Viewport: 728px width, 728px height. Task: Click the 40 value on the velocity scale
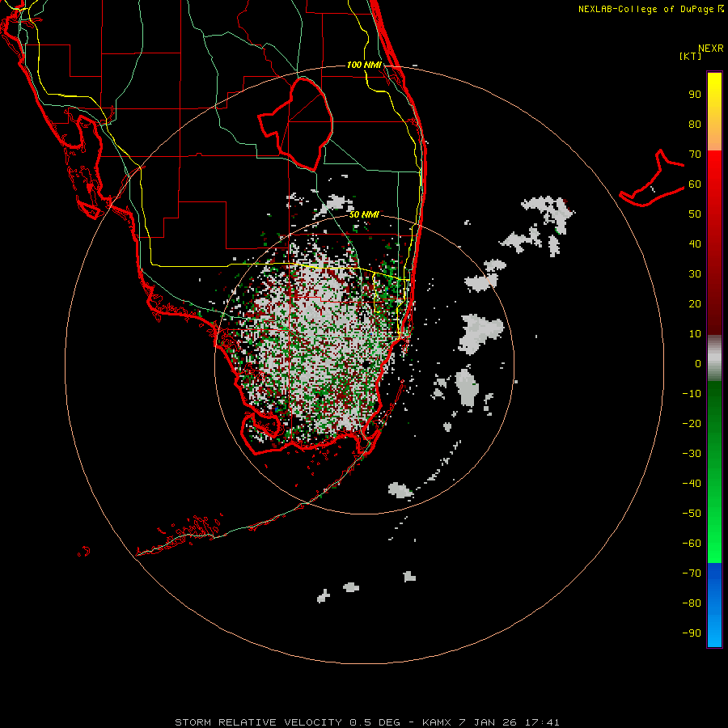pyautogui.click(x=695, y=243)
